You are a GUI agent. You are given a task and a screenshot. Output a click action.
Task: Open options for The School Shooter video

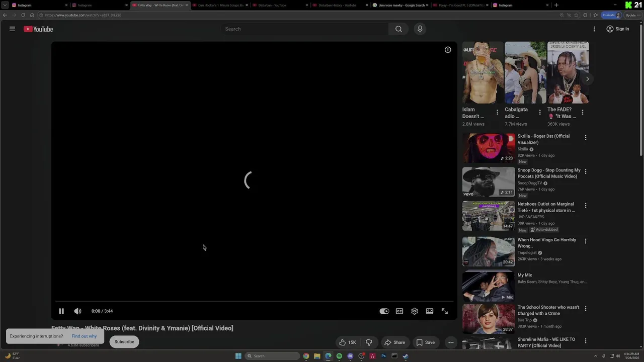click(x=585, y=309)
